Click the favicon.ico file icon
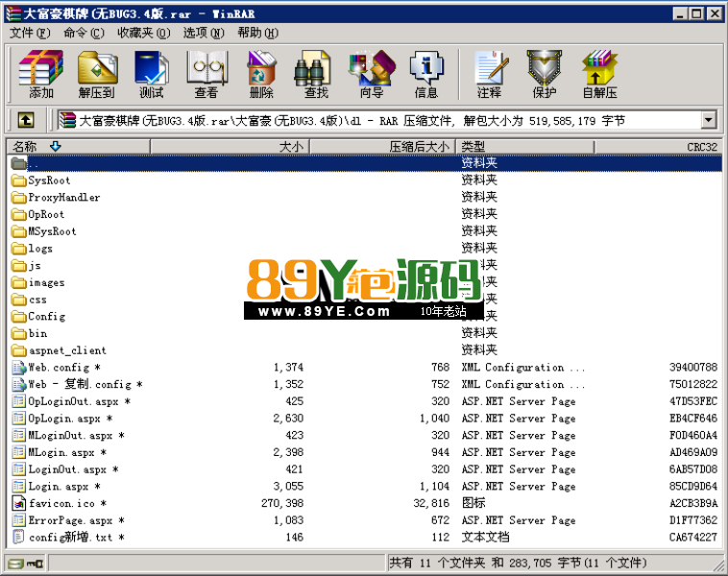The image size is (728, 576). [x=19, y=503]
